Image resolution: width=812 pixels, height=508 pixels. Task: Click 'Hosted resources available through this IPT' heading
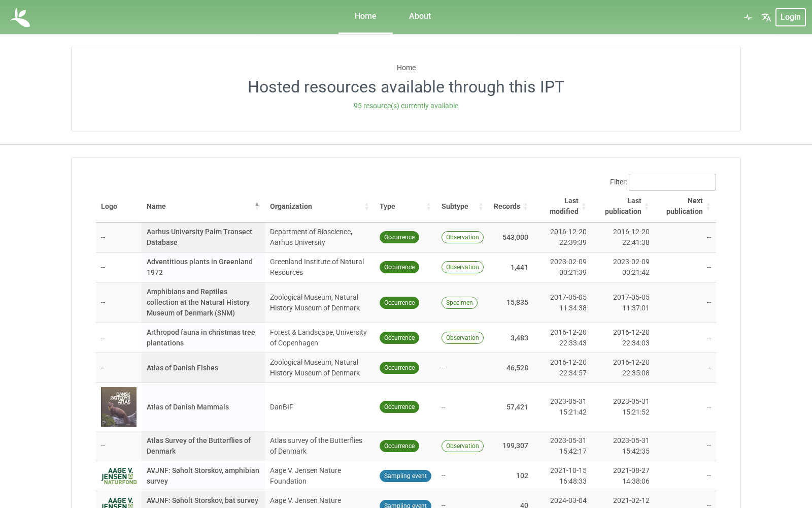406,87
